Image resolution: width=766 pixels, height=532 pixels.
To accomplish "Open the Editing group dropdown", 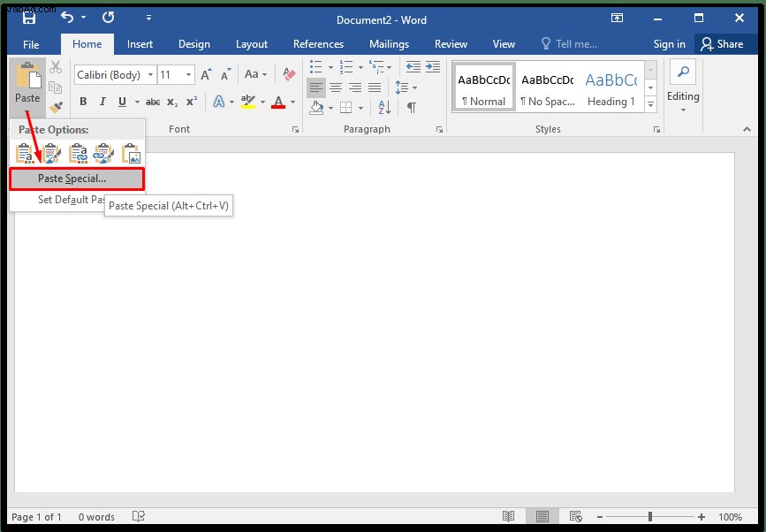I will coord(683,87).
